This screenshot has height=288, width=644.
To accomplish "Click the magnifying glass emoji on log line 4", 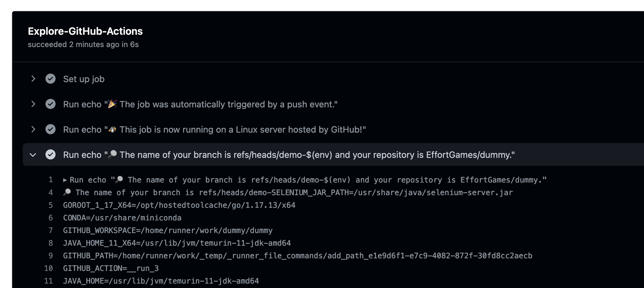I will pos(67,192).
